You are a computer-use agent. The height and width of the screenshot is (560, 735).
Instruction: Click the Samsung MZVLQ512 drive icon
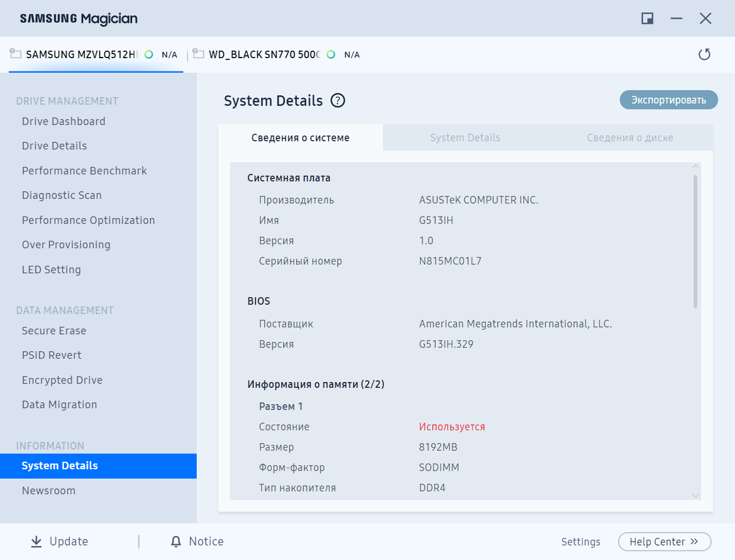(x=16, y=53)
